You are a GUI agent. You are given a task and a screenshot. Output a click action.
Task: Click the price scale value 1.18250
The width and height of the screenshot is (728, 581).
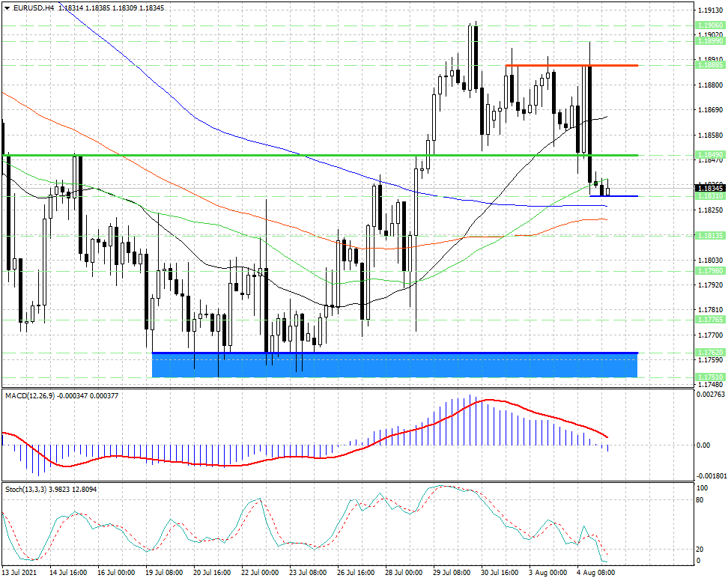pos(710,210)
